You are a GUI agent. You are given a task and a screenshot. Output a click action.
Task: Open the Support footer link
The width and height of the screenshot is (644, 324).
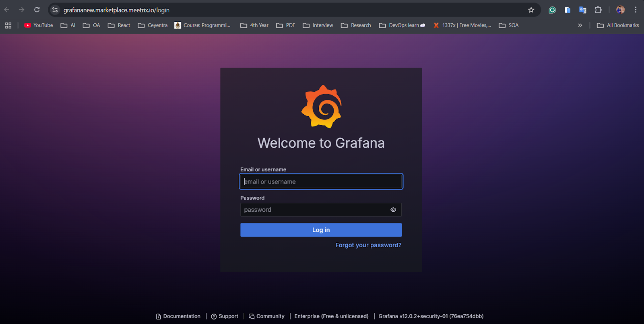pos(225,316)
